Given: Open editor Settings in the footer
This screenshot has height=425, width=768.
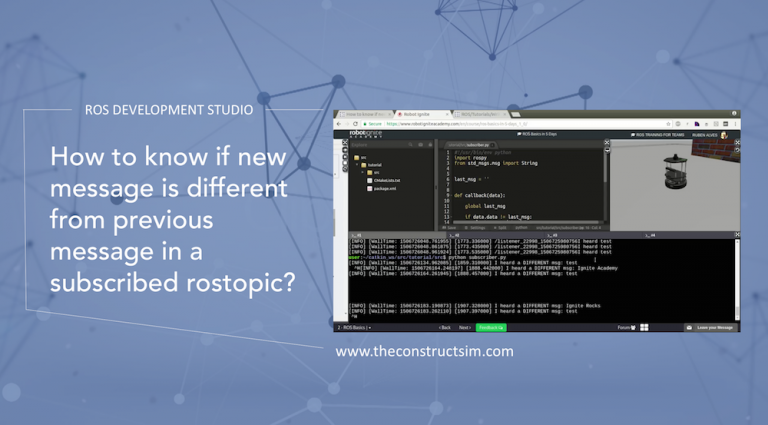Looking at the screenshot, I should click(475, 228).
